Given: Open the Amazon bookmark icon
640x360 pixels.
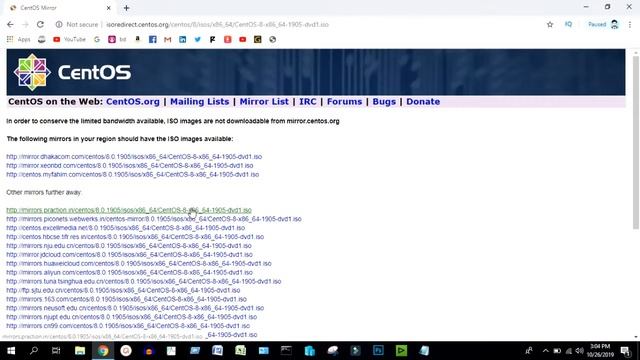Looking at the screenshot, I should coord(138,40).
